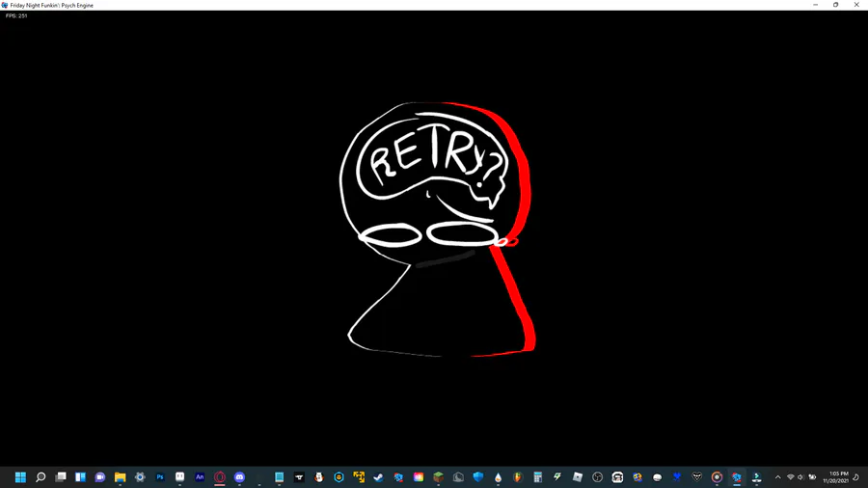Click the yellow blocks taskbar icon
The image size is (868, 488).
(359, 477)
